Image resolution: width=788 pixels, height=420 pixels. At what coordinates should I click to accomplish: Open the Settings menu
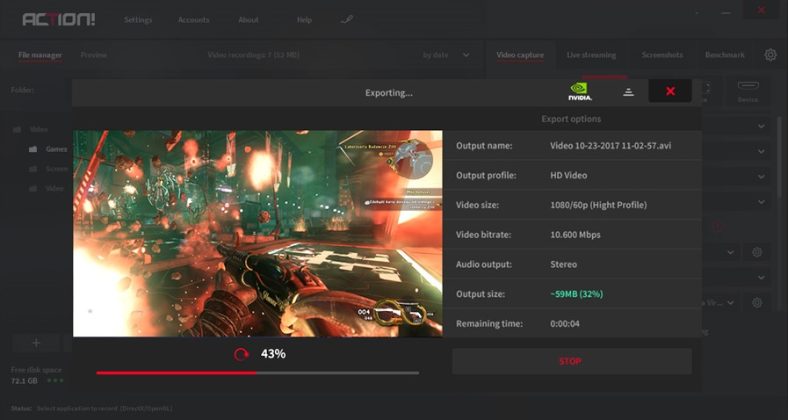coord(138,20)
